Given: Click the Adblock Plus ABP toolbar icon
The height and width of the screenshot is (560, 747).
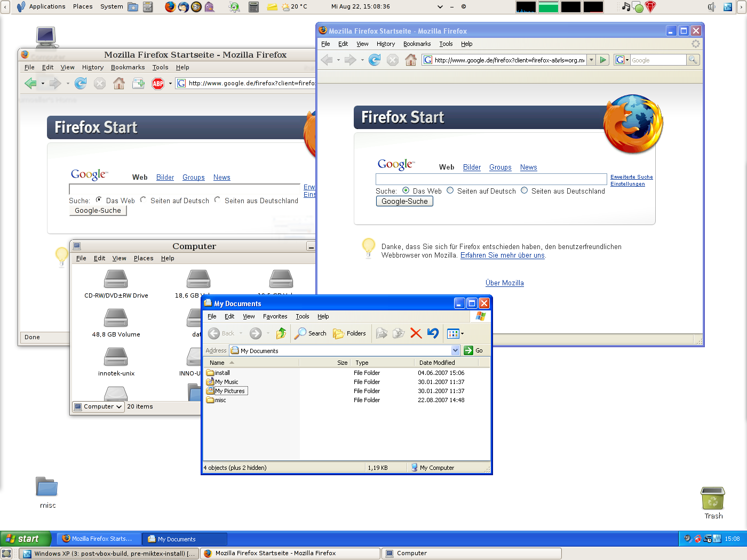Looking at the screenshot, I should coord(158,84).
